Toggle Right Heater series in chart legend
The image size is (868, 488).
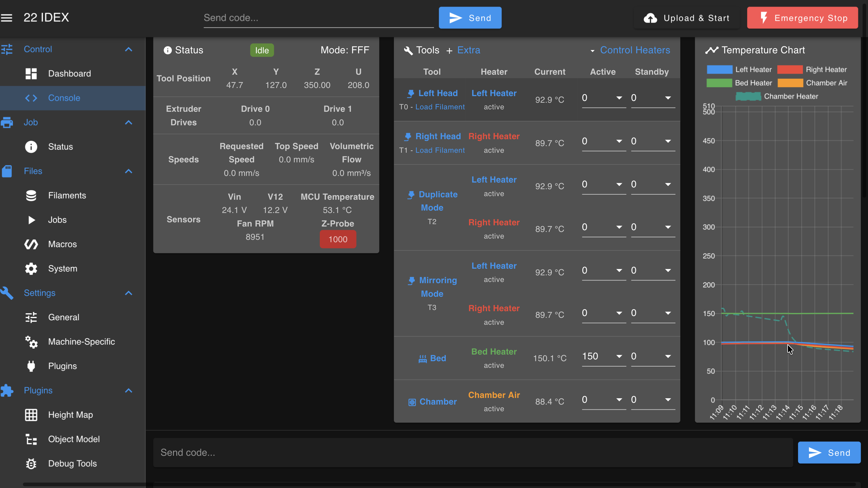tap(812, 70)
